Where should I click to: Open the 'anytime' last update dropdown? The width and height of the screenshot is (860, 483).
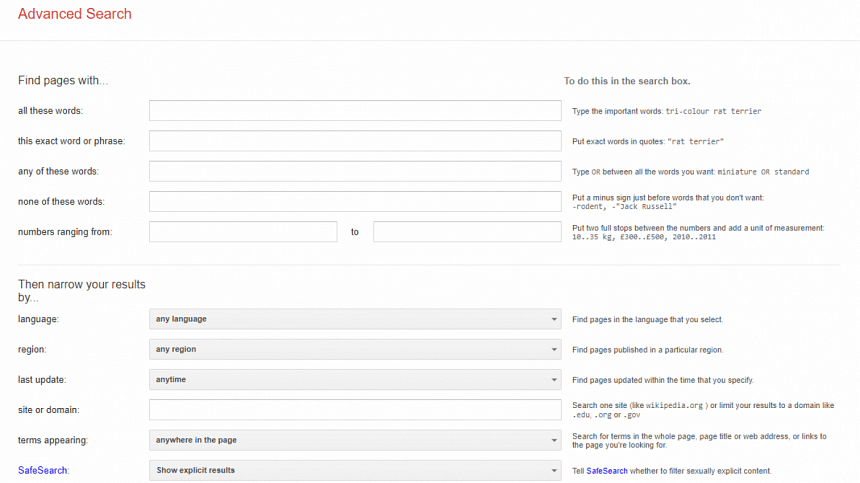[x=355, y=379]
